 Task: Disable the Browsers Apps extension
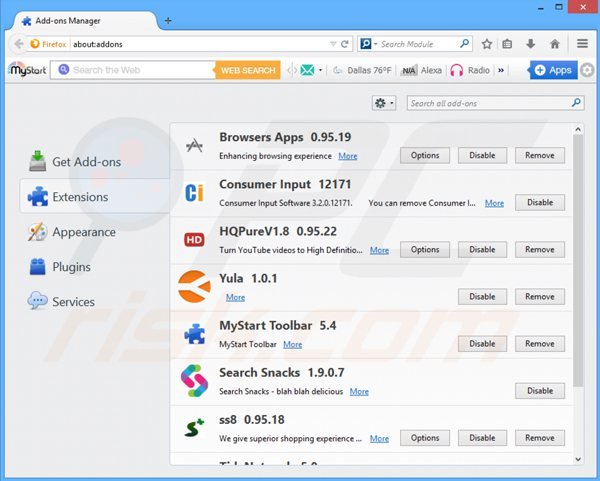tap(482, 155)
